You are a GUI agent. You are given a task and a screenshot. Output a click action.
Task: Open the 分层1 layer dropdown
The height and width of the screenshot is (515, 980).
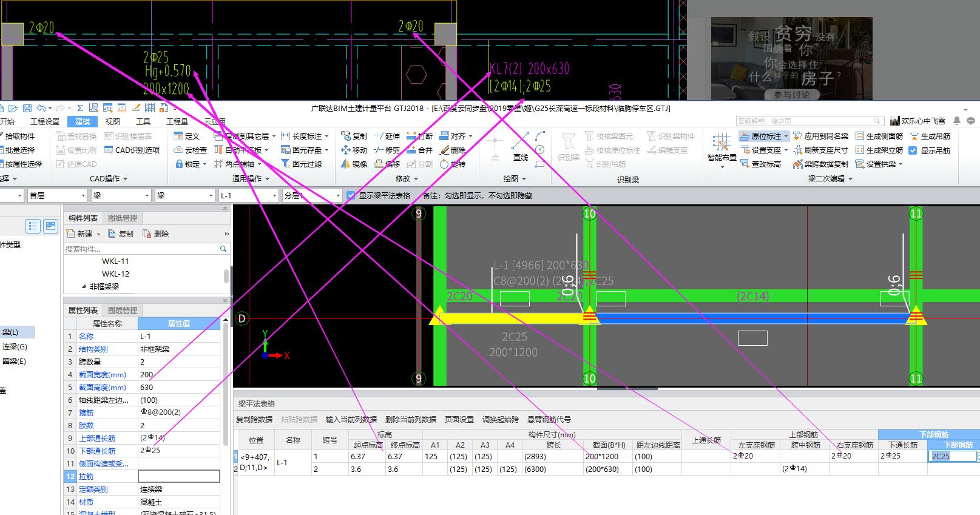(338, 195)
